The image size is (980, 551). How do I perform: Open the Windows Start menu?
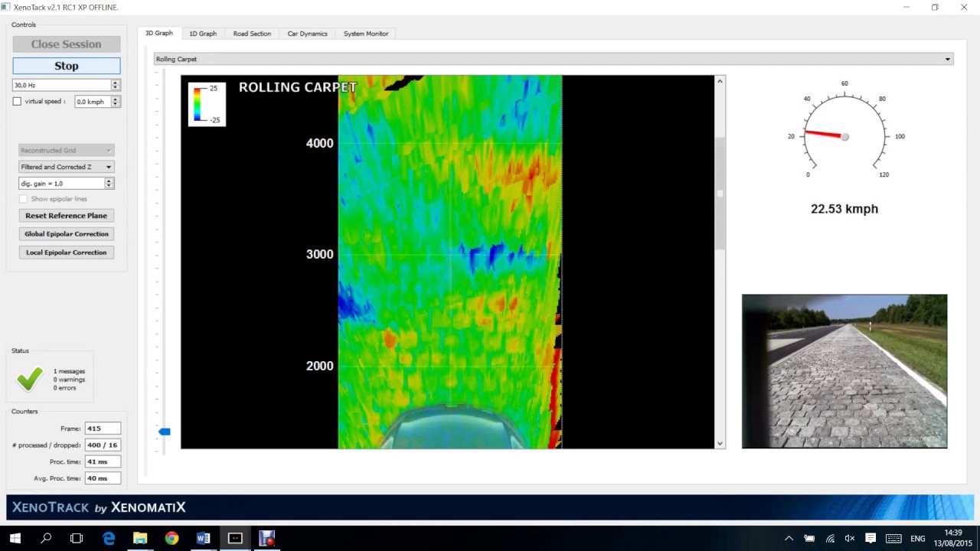(x=15, y=538)
